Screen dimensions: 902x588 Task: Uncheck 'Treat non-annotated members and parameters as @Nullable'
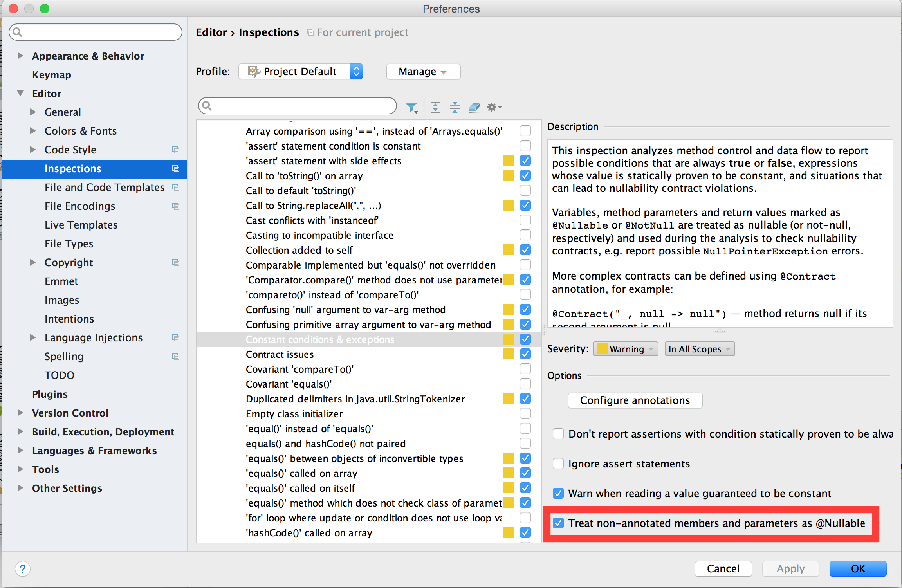click(x=558, y=523)
